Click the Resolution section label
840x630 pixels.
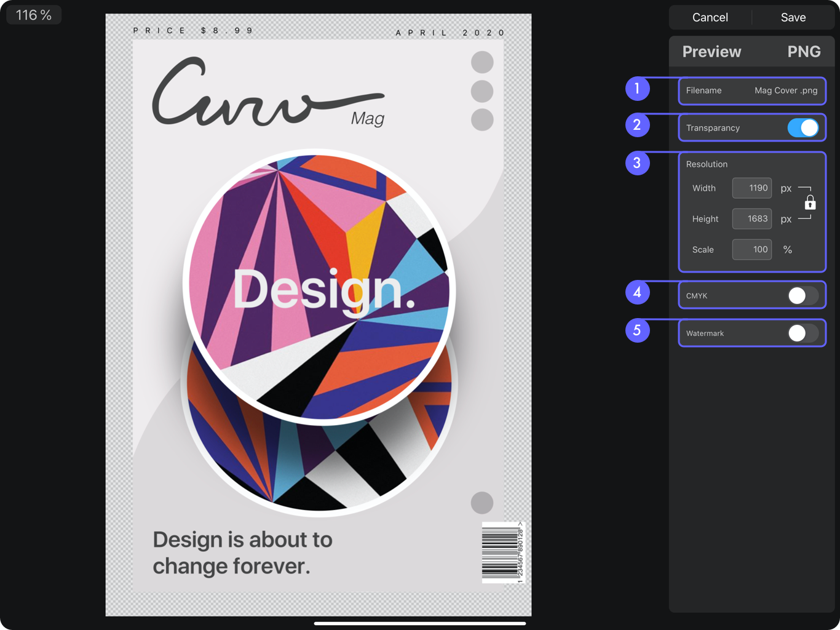[x=707, y=164]
